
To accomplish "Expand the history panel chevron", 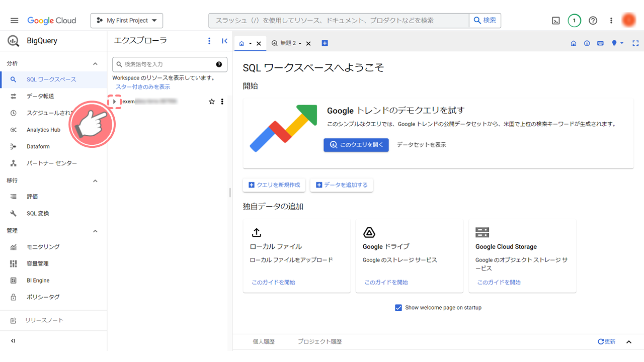I will click(x=628, y=342).
